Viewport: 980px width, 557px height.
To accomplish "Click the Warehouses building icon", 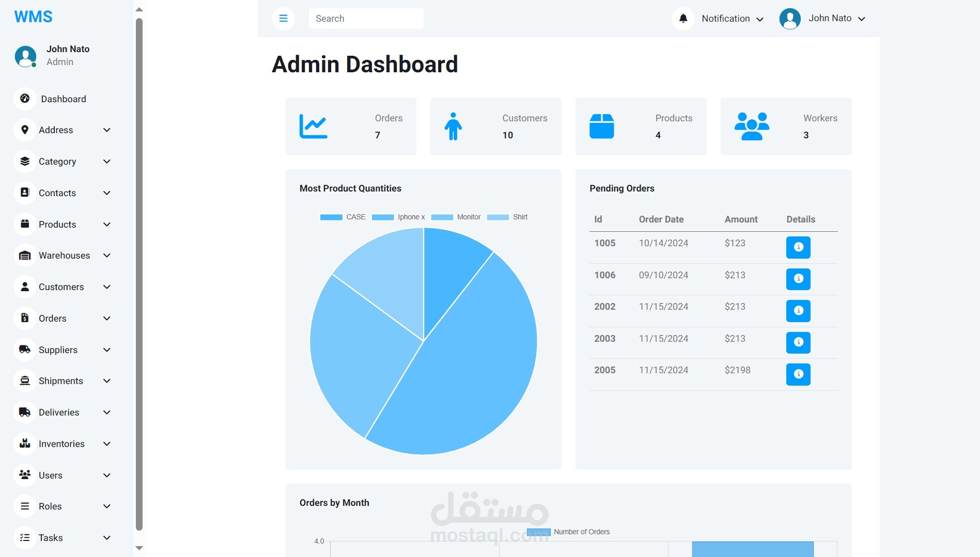I will 25,256.
